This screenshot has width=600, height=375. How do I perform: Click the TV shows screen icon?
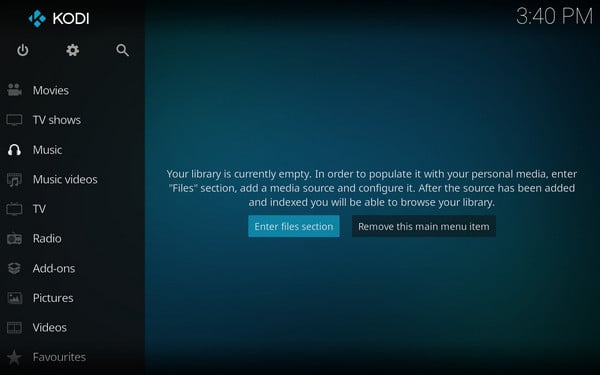(15, 120)
